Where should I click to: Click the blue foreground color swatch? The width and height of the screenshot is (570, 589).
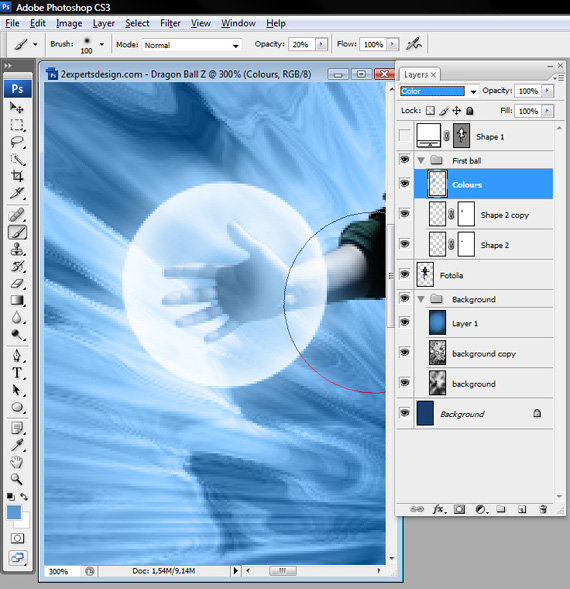click(x=14, y=512)
